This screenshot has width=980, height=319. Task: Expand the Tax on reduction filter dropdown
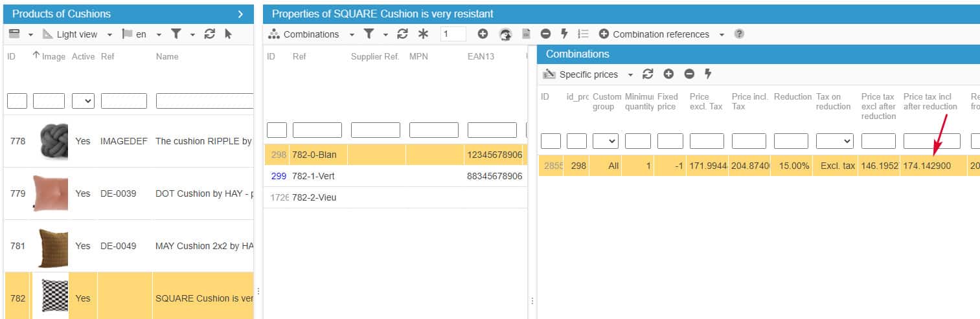click(x=834, y=141)
